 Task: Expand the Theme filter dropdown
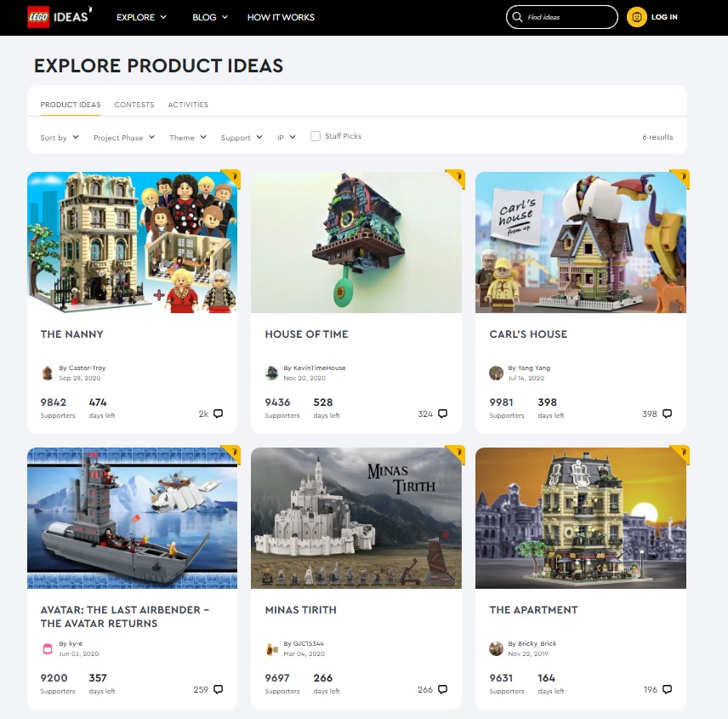188,138
